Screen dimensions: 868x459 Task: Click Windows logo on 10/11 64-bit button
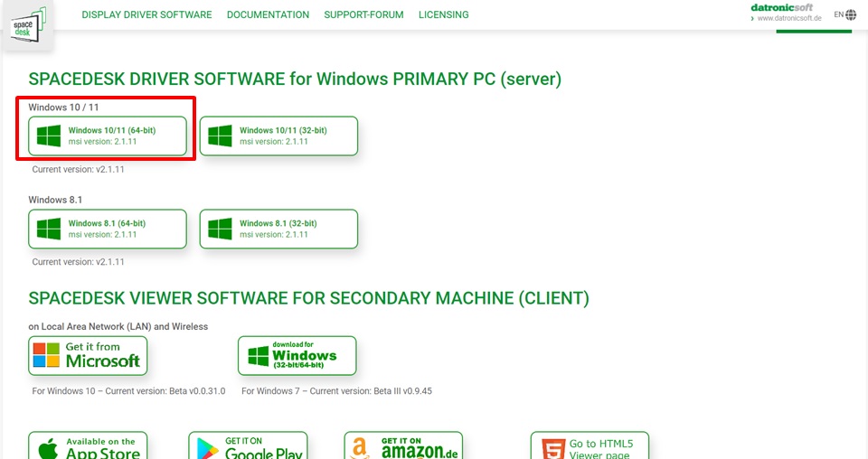tap(49, 136)
